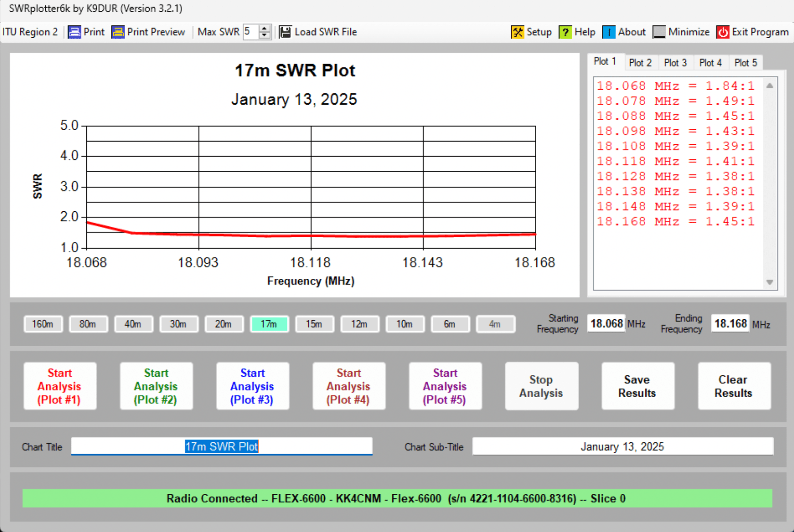Click the Clear Results button
This screenshot has height=532, width=794.
click(734, 386)
